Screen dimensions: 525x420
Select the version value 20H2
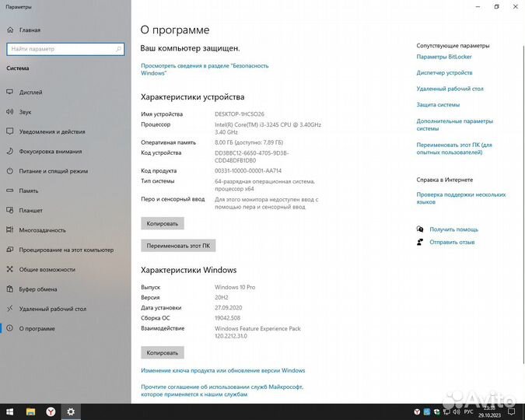tap(222, 297)
